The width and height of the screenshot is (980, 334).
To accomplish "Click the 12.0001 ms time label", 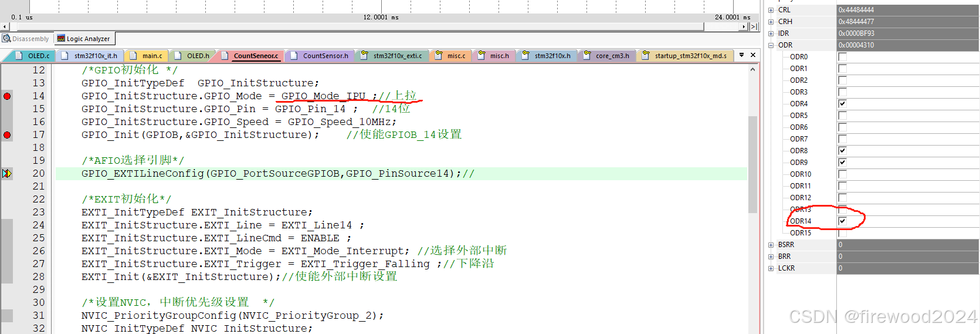I will pos(381,17).
